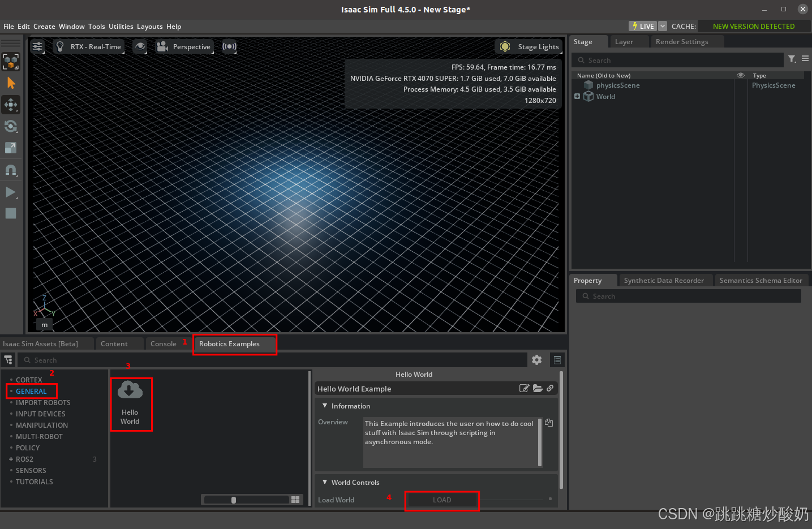Open the Hello World example thumbnail
Viewport: 812px width, 529px height.
(x=130, y=403)
